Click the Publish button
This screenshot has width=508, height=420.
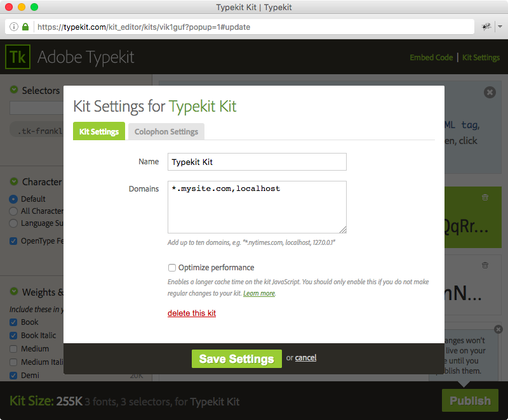470,400
